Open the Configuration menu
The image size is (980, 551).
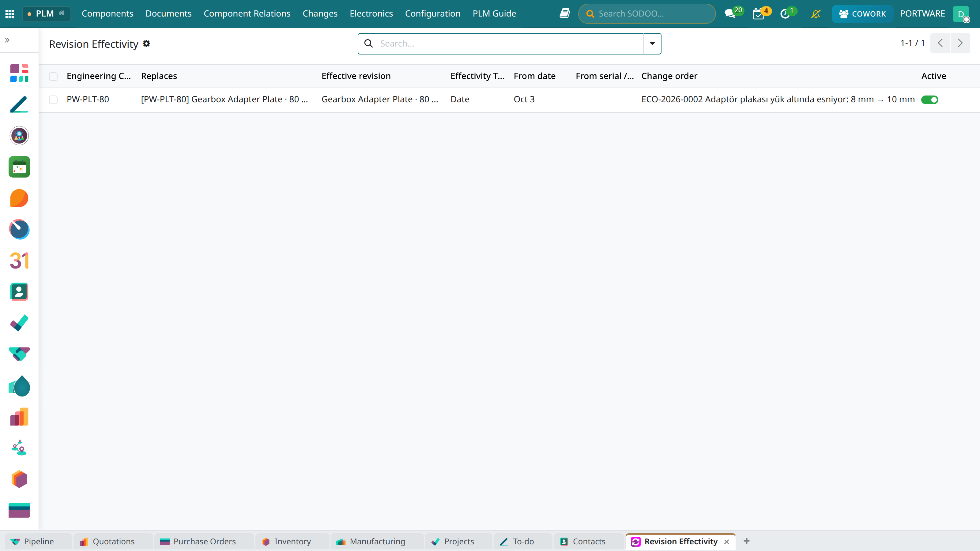pyautogui.click(x=433, y=14)
